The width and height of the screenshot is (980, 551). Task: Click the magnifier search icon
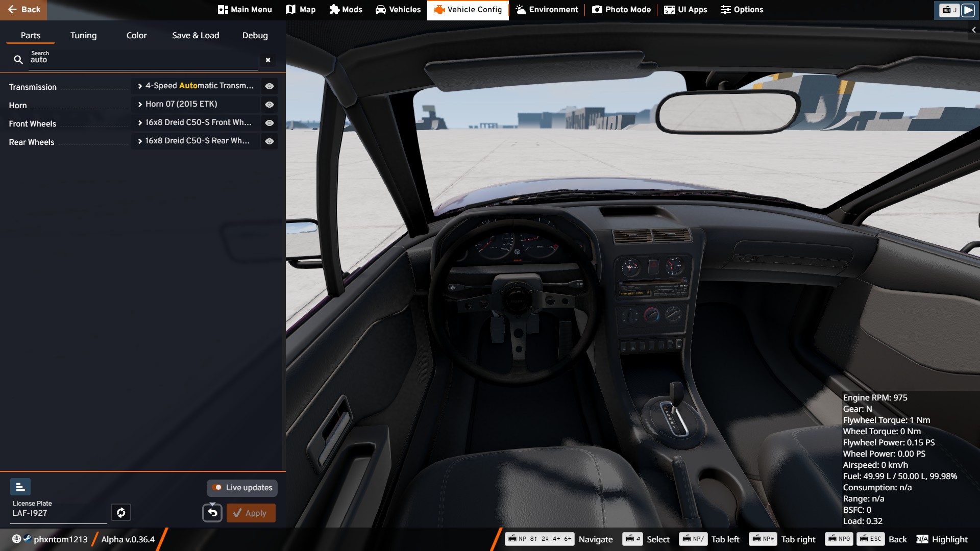coord(18,60)
